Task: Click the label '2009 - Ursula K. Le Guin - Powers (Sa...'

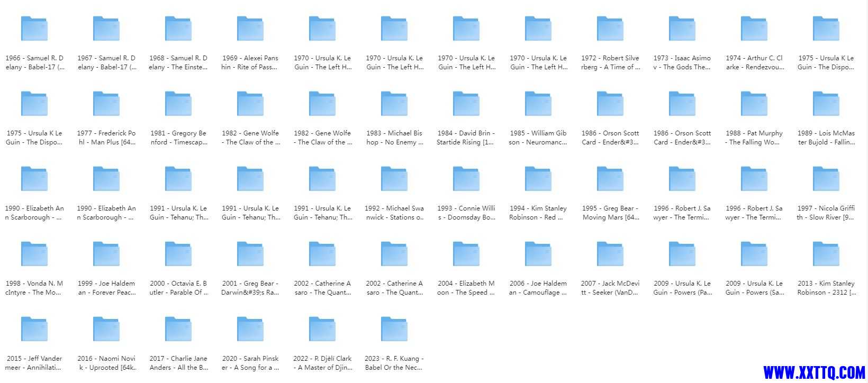Action: [754, 288]
